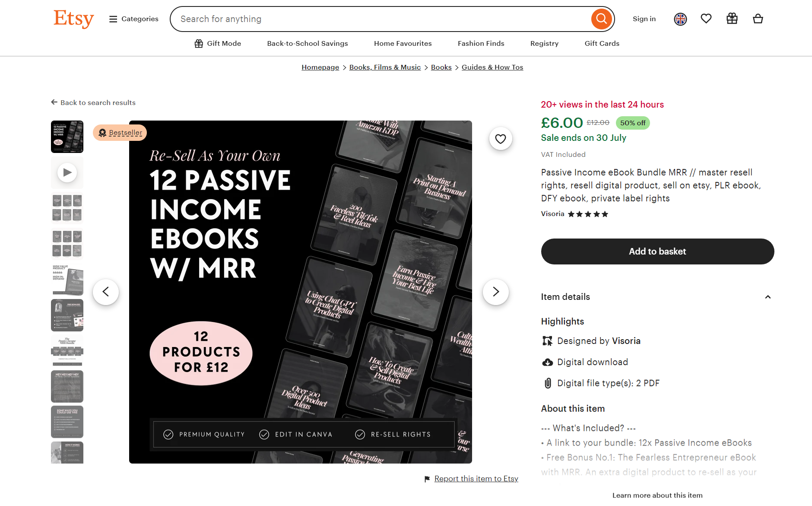Open the favourites heart icon in header
The height and width of the screenshot is (506, 812).
pos(706,18)
